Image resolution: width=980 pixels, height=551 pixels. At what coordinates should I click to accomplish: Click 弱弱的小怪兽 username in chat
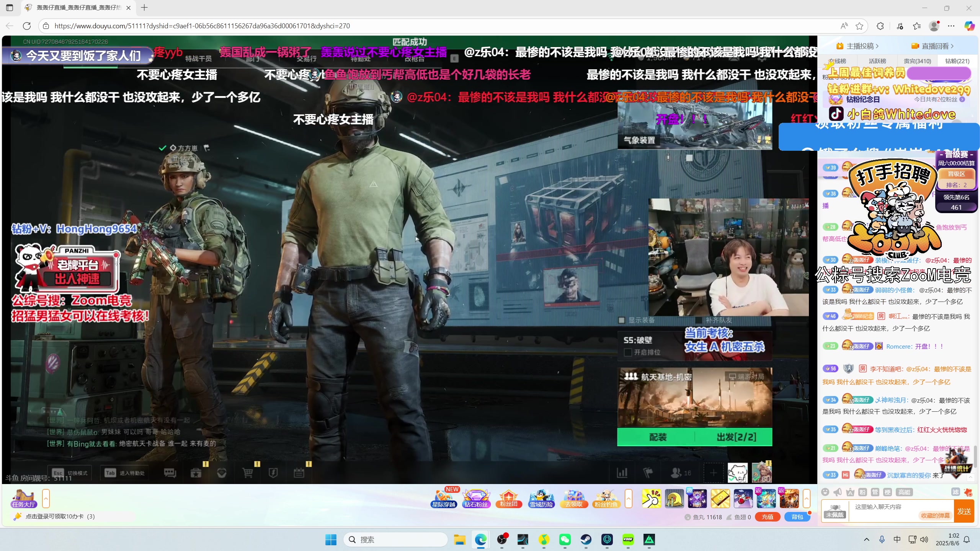tap(893, 290)
